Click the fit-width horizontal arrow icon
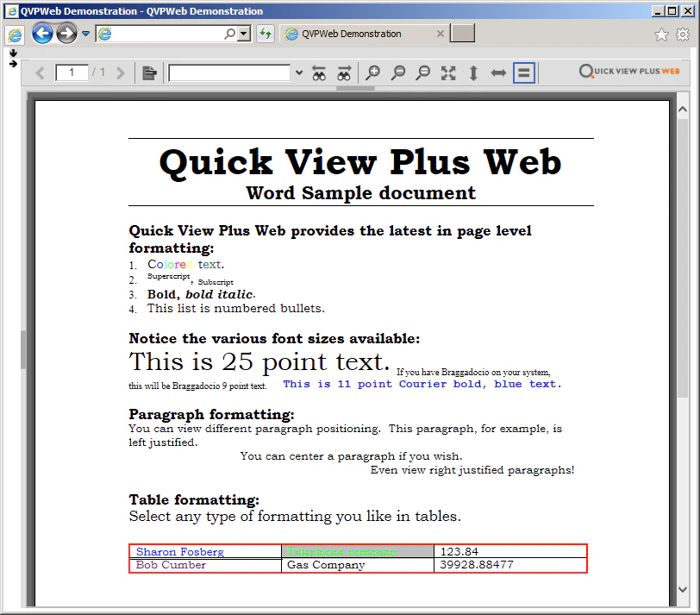The width and height of the screenshot is (700, 615). point(498,72)
